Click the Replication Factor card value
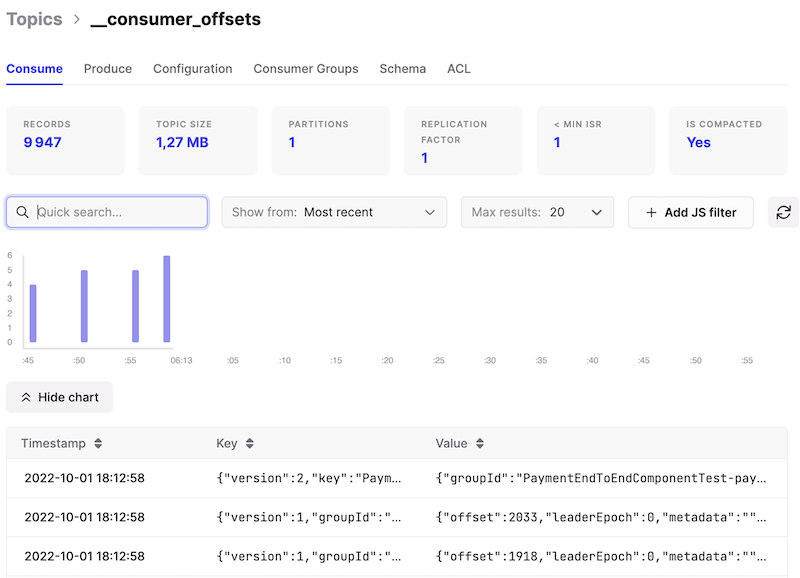 tap(424, 158)
